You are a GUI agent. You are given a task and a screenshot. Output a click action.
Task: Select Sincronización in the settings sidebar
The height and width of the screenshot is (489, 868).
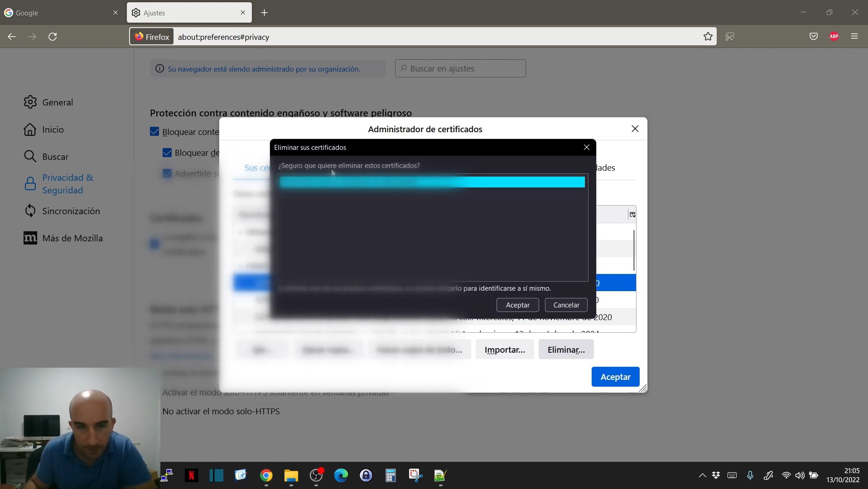pos(71,211)
